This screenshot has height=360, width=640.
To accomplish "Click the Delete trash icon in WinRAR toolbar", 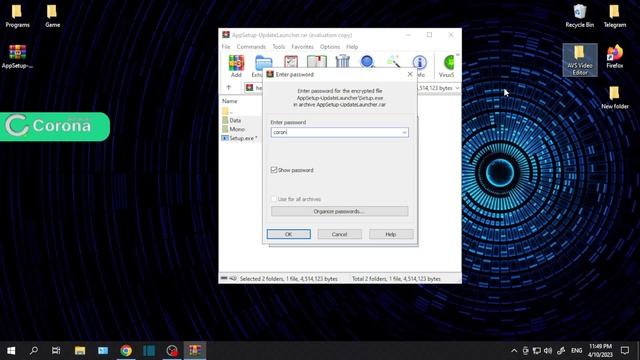I will (342, 62).
